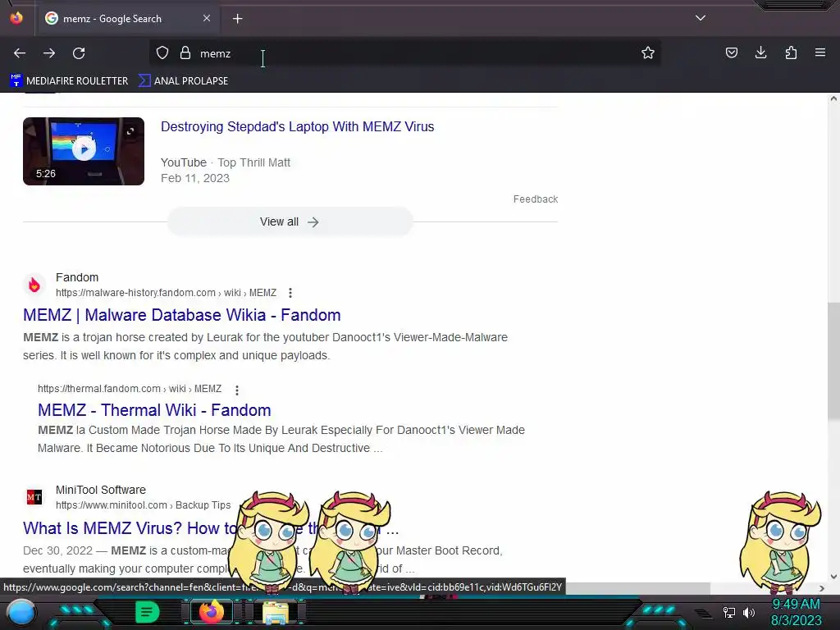
Task: Open the Pocket save icon
Action: (731, 52)
